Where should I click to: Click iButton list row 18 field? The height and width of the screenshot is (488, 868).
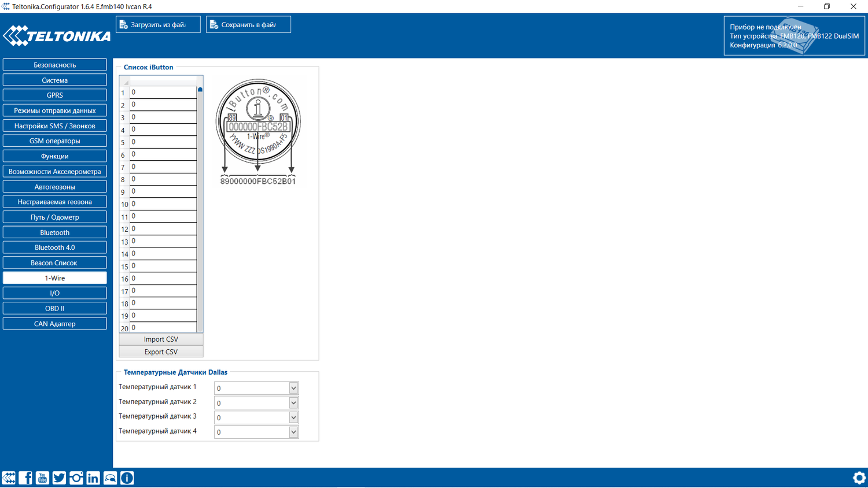[163, 303]
